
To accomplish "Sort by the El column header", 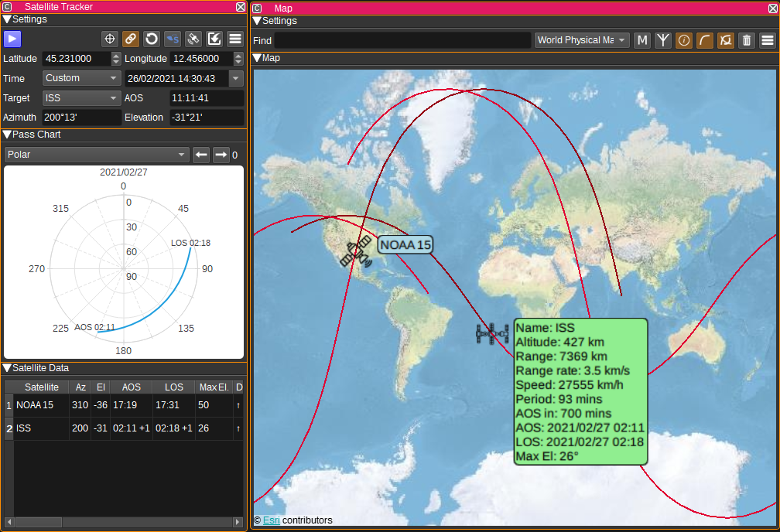I will (x=101, y=387).
